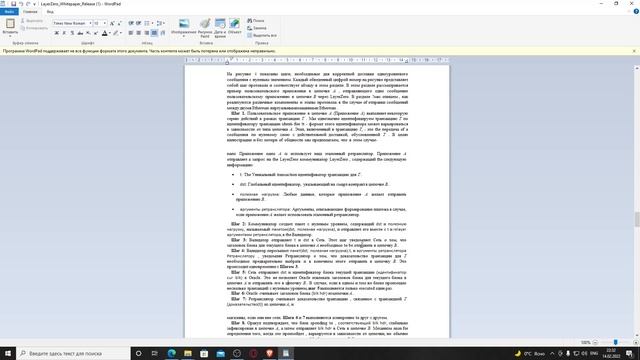Increase paragraph indent
The width and height of the screenshot is (640, 360).
coord(139,23)
